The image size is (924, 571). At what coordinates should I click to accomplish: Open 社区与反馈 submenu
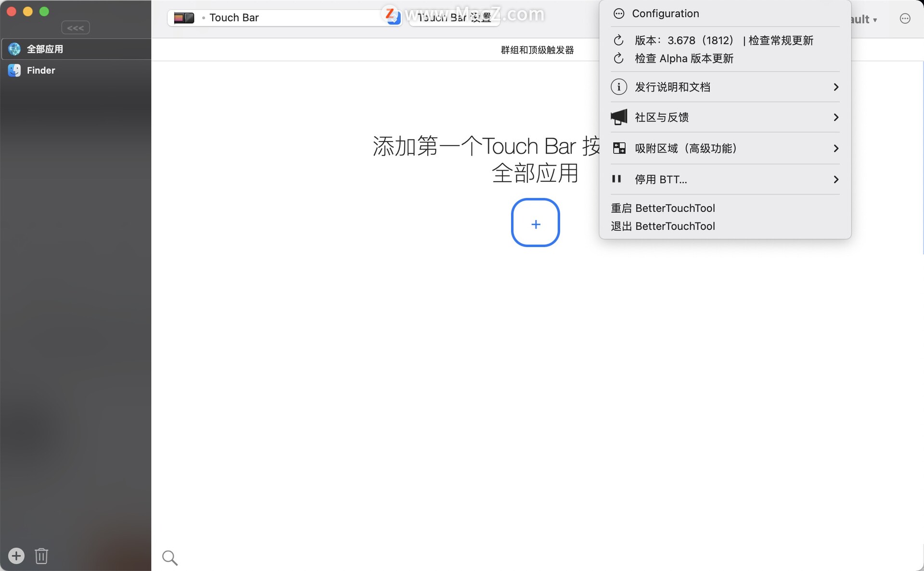[725, 117]
